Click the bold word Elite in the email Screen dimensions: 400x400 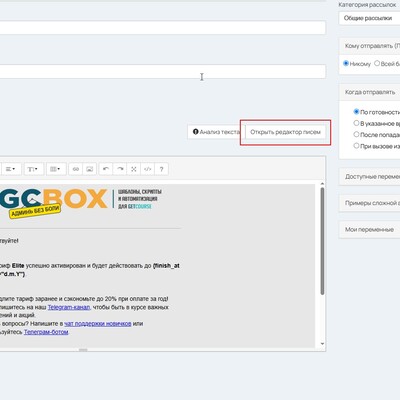click(x=18, y=266)
